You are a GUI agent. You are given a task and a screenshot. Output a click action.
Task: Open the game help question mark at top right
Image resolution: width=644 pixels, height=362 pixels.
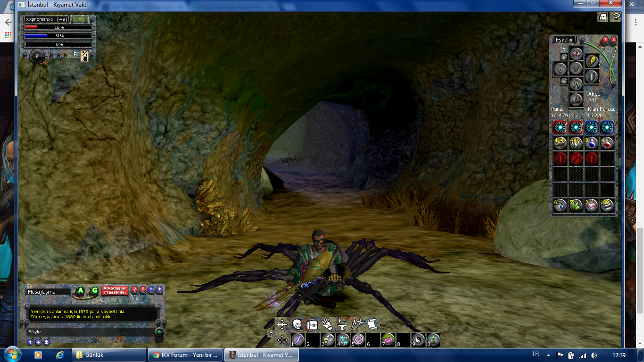616,16
